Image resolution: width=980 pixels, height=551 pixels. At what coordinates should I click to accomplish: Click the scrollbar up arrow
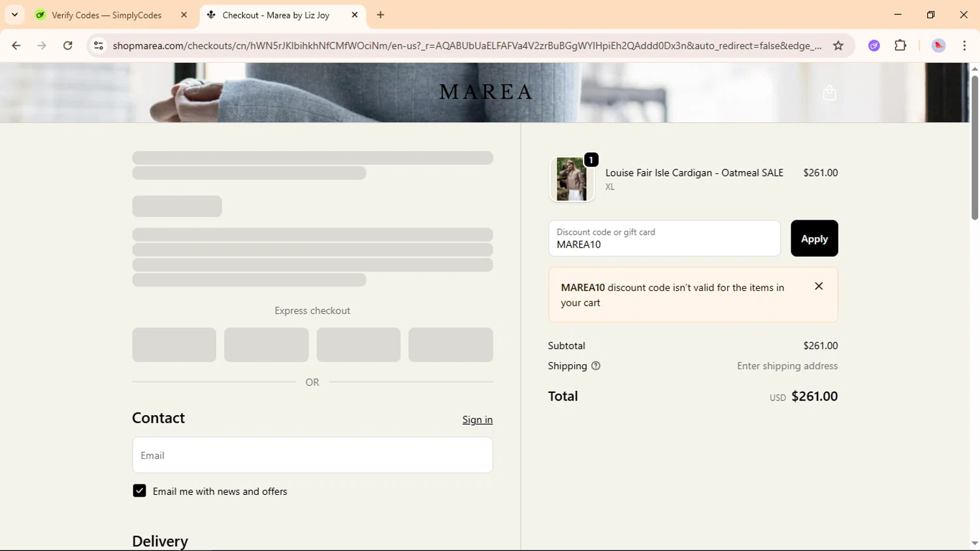[974, 68]
